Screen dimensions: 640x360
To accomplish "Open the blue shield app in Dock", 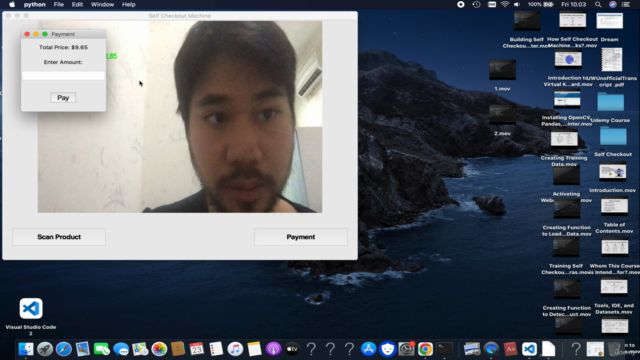I will click(387, 349).
